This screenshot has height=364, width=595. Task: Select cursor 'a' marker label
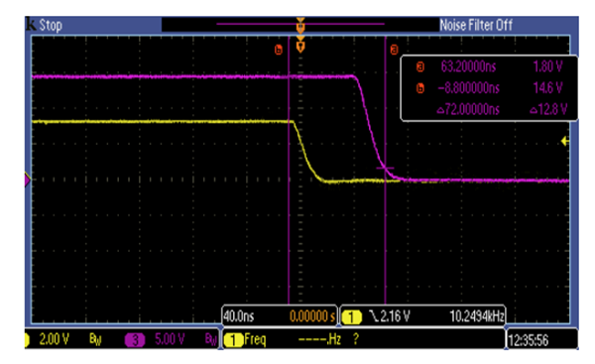[395, 50]
